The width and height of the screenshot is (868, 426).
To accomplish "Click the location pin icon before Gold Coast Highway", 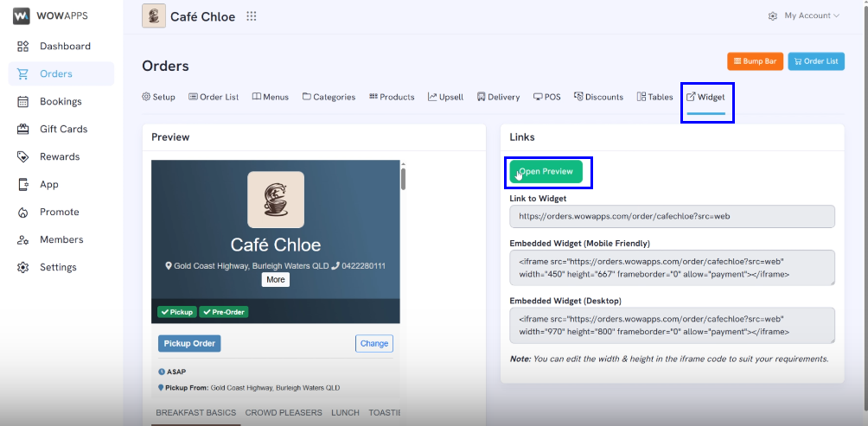I will tap(169, 265).
